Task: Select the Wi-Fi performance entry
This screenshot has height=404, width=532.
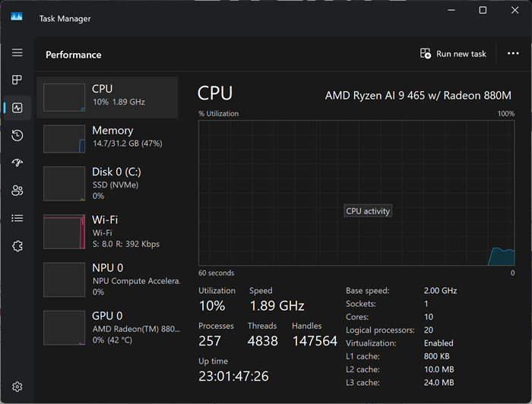Action: pos(107,232)
